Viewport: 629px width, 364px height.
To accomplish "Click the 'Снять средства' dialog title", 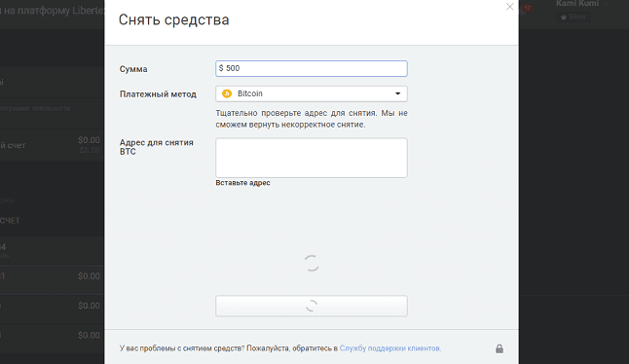I will (173, 20).
